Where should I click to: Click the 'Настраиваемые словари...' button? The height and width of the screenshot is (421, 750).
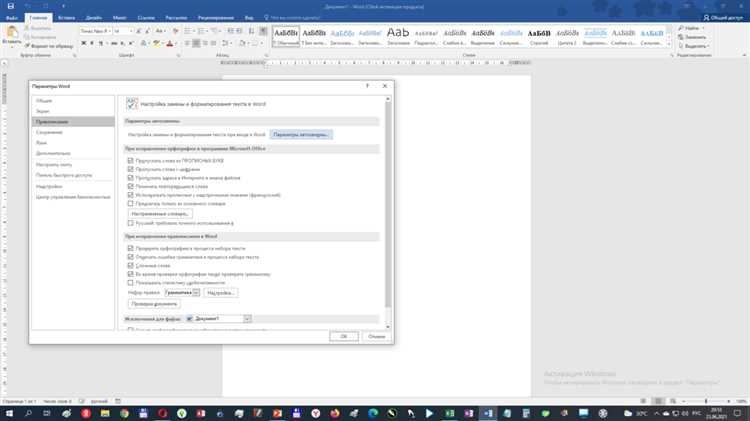(160, 214)
